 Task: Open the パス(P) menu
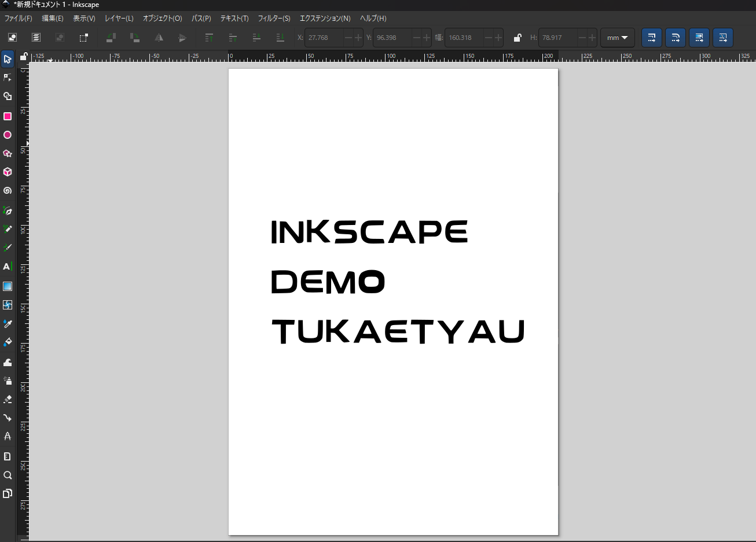[x=201, y=19]
